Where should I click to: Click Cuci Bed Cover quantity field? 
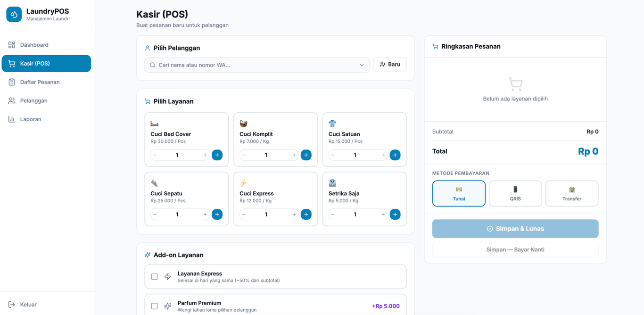click(177, 155)
